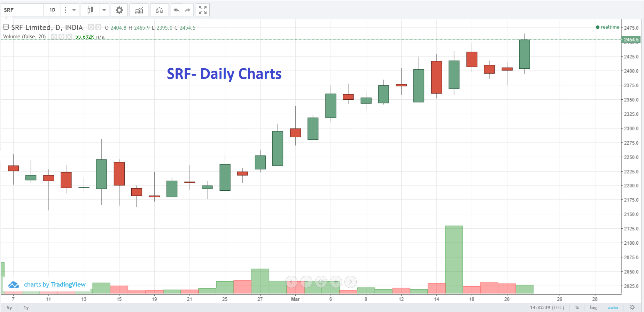644x312 pixels.
Task: Click the 2300.0 price axis label
Action: pyautogui.click(x=631, y=128)
